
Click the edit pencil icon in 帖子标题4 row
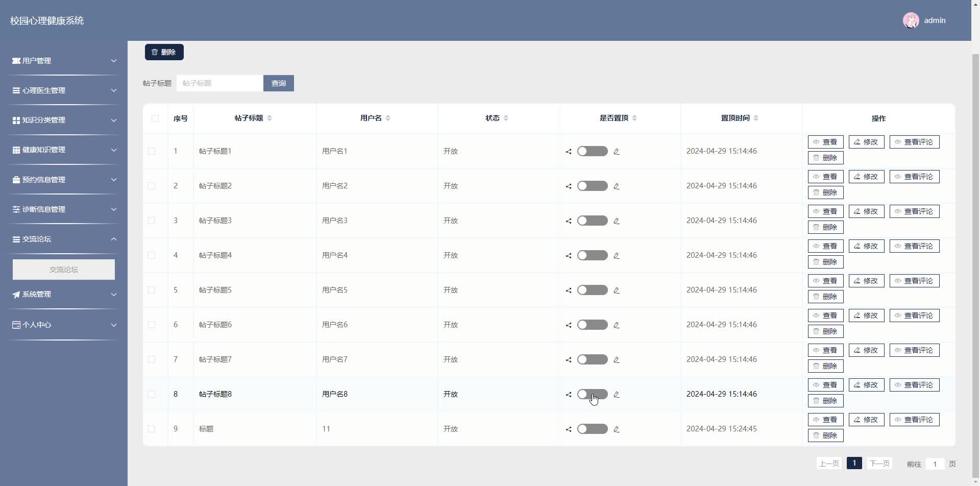[617, 256]
